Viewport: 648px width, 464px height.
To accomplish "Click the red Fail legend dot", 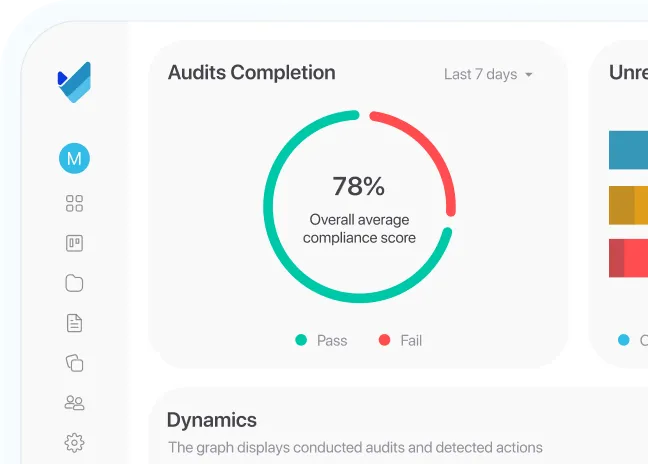I will pos(384,340).
